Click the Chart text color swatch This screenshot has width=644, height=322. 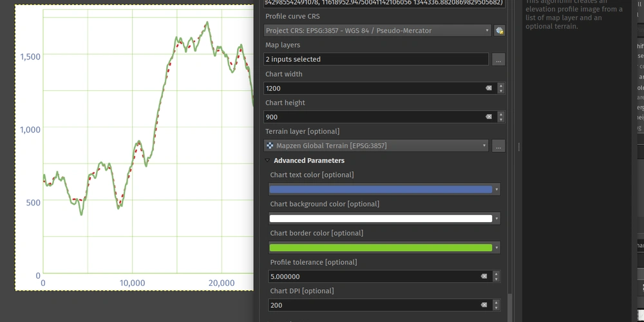[381, 189]
